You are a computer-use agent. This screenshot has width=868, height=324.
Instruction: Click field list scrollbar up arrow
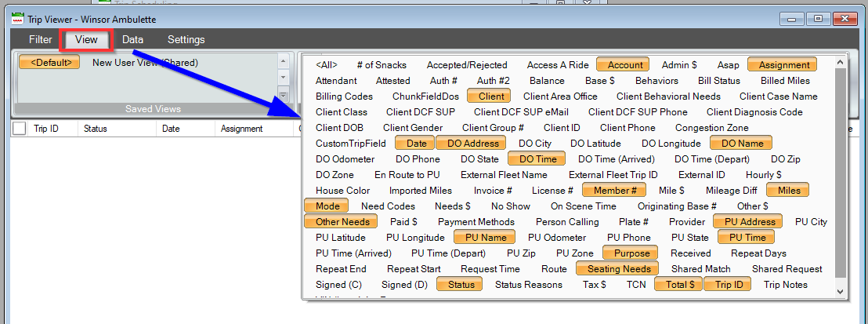click(x=840, y=63)
